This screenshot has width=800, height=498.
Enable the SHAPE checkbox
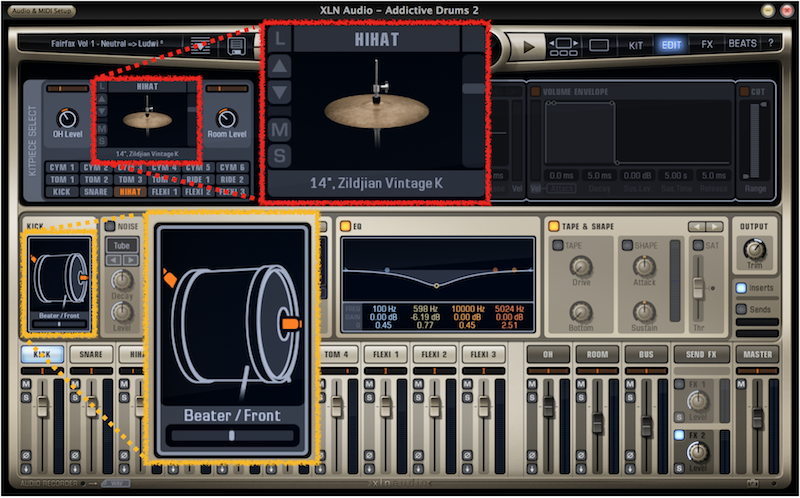627,245
